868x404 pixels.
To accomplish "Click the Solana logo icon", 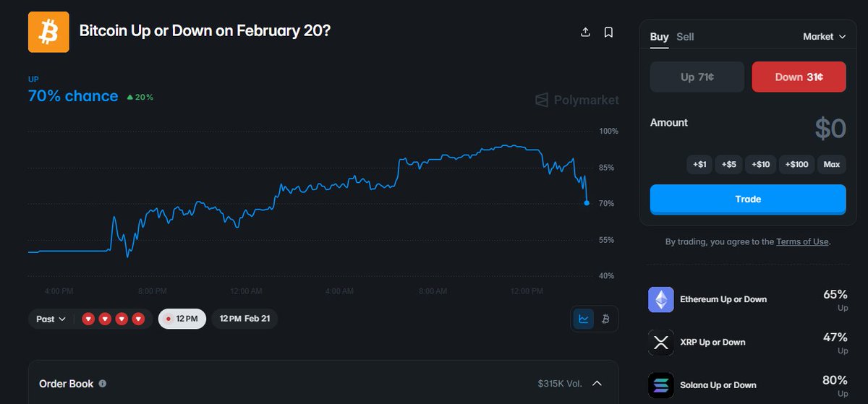I will (x=661, y=385).
